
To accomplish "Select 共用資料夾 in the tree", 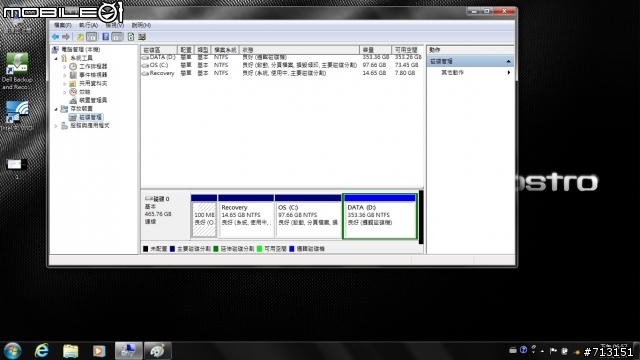I will tap(93, 84).
